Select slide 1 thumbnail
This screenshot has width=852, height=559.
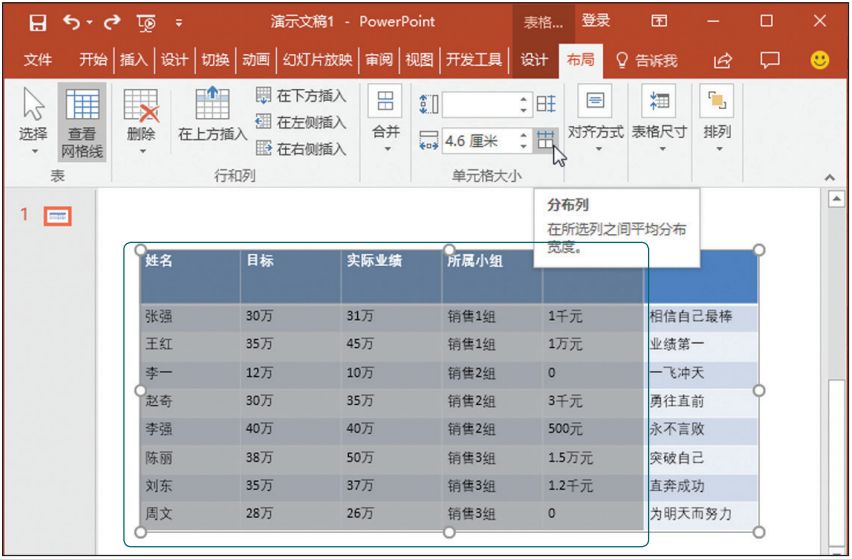58,216
